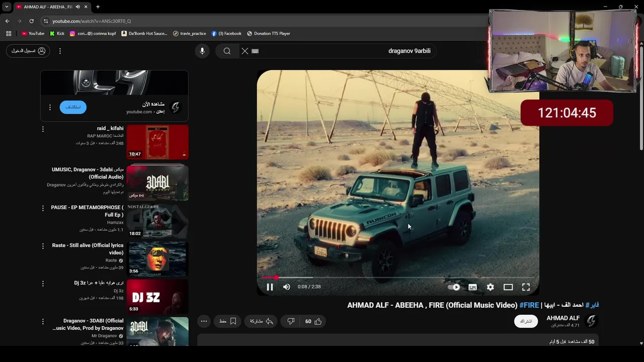This screenshot has width=644, height=362.
Task: Open the travle_practice bookmark
Action: [190, 34]
